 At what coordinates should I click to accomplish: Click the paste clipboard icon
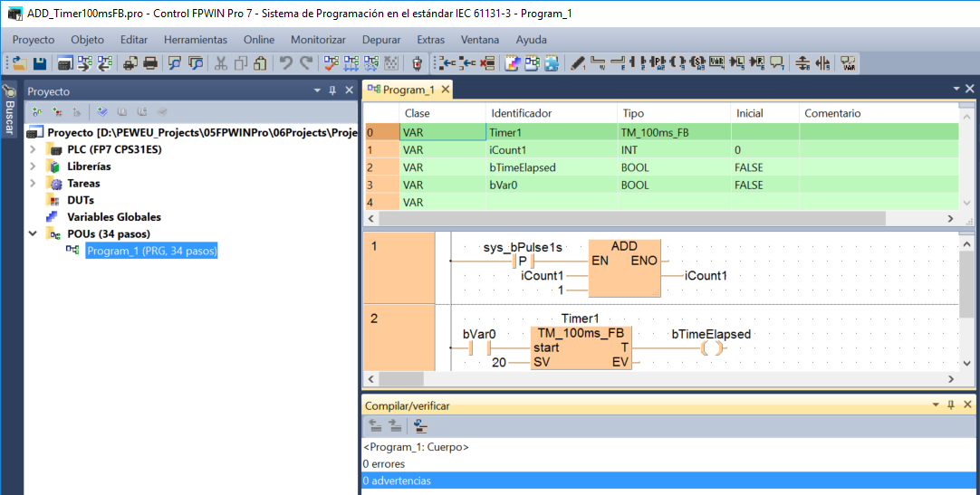(260, 63)
